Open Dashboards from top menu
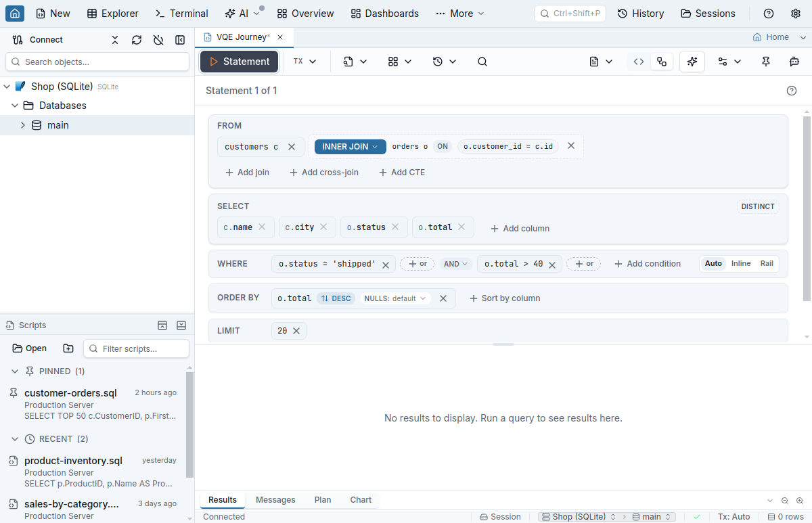This screenshot has width=812, height=523. [x=385, y=14]
